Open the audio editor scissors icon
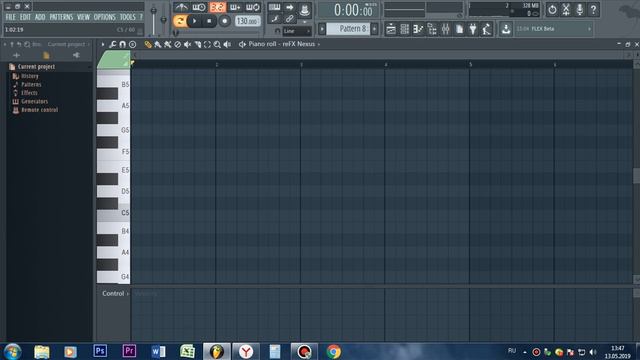Image resolution: width=640 pixels, height=360 pixels. [x=566, y=9]
